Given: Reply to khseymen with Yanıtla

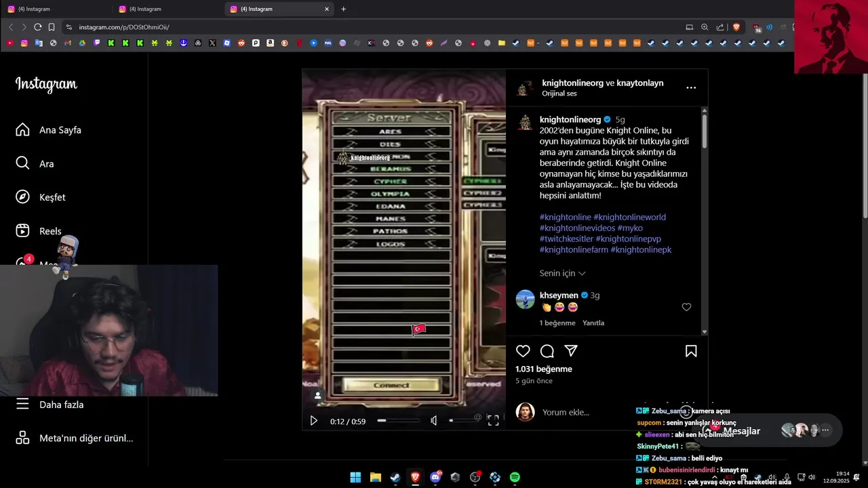Looking at the screenshot, I should (x=593, y=323).
